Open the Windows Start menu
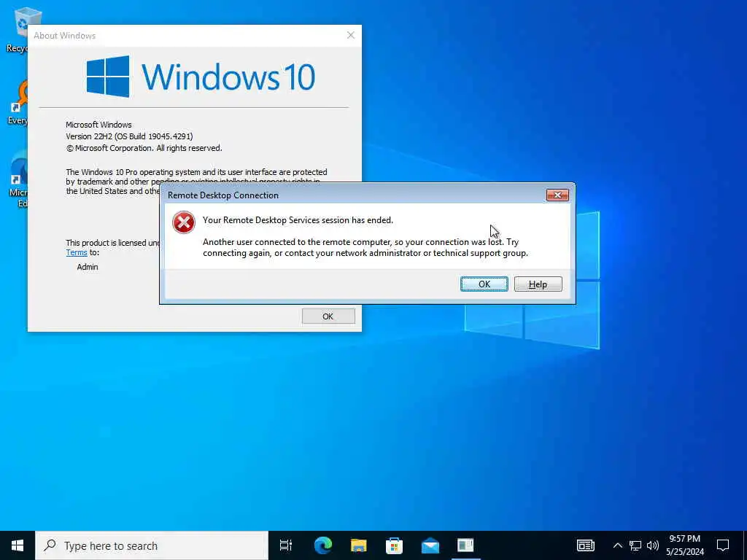The width and height of the screenshot is (747, 560). coord(18,545)
